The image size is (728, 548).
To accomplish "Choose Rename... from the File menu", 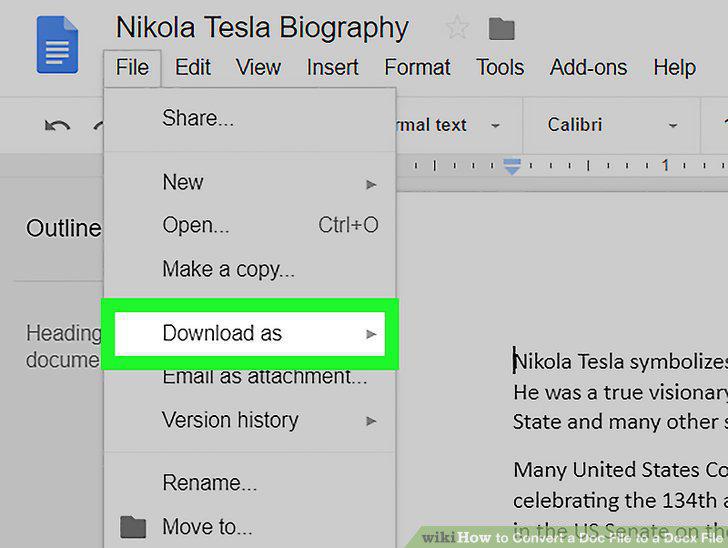I will click(250, 483).
